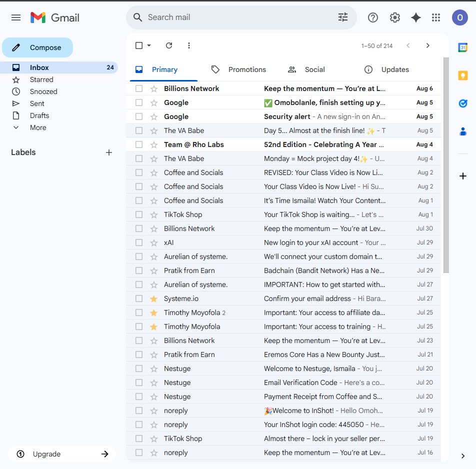This screenshot has width=476, height=469.
Task: Click the Gmail logo
Action: pyautogui.click(x=55, y=17)
